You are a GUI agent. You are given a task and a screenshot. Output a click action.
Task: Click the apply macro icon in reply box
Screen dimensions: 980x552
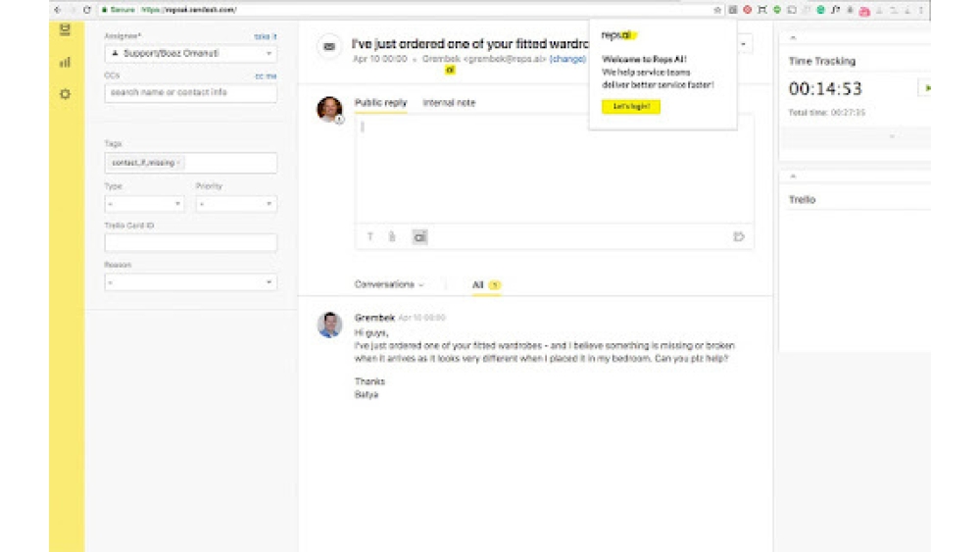[x=739, y=237]
